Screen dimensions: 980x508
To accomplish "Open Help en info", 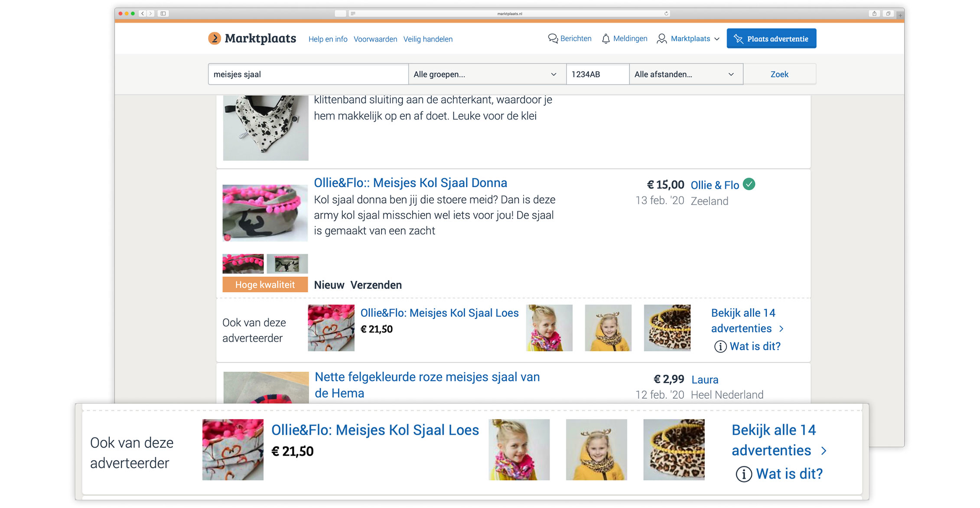I will tap(328, 39).
